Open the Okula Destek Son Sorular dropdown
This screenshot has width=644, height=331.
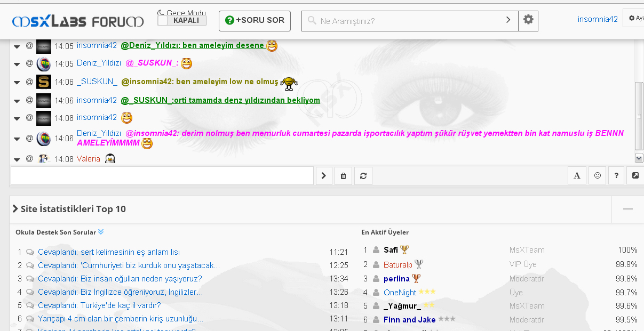(101, 232)
